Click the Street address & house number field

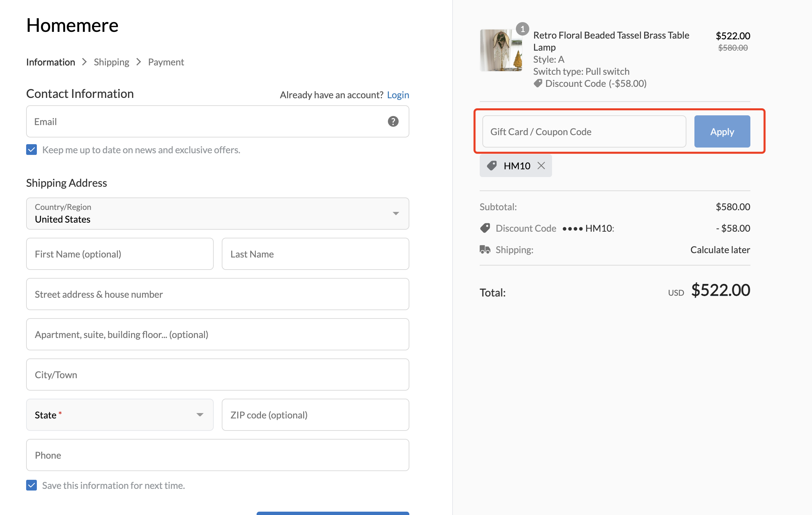tap(217, 294)
